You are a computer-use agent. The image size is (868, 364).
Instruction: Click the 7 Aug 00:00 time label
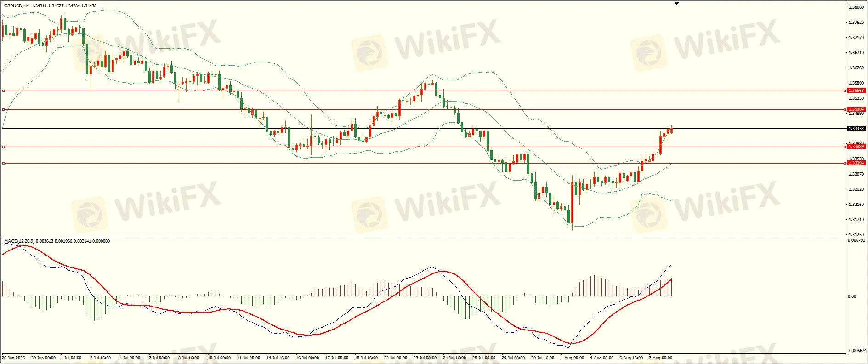[660, 358]
